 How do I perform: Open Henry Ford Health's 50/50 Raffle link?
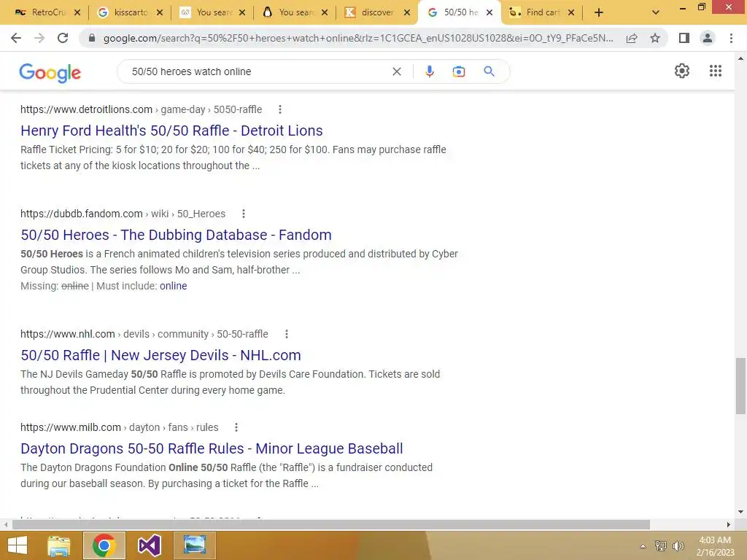[171, 131]
